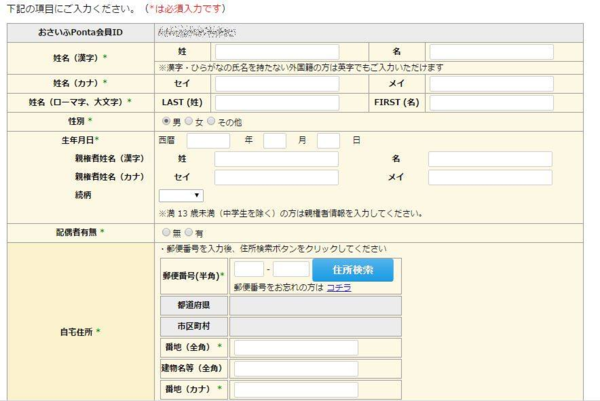The width and height of the screenshot is (600, 401).
Task: Focus the 姓 kanji surname field
Action: click(277, 52)
